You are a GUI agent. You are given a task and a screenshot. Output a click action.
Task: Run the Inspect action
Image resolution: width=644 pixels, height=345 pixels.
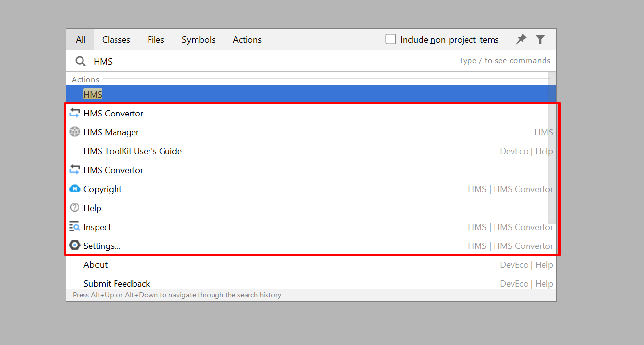coord(311,227)
